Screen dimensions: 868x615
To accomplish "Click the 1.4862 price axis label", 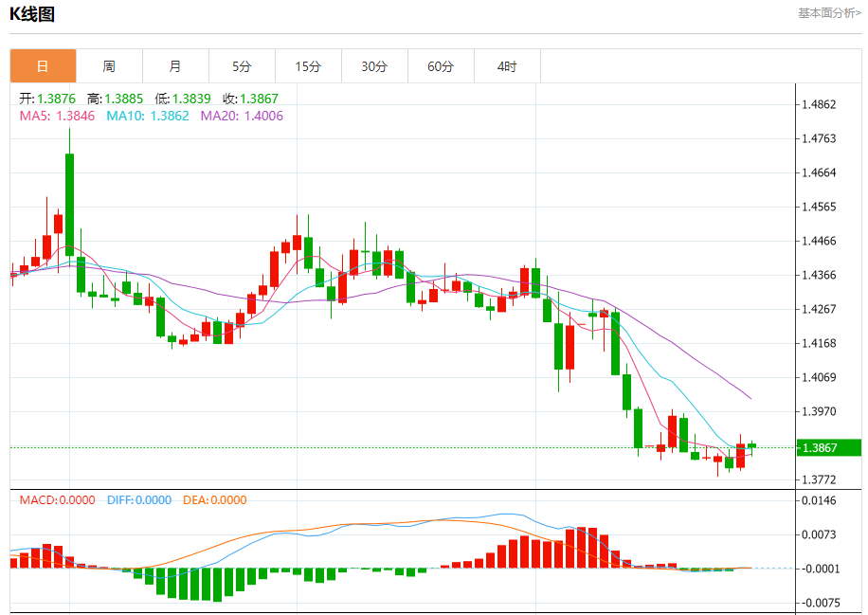I will (820, 104).
